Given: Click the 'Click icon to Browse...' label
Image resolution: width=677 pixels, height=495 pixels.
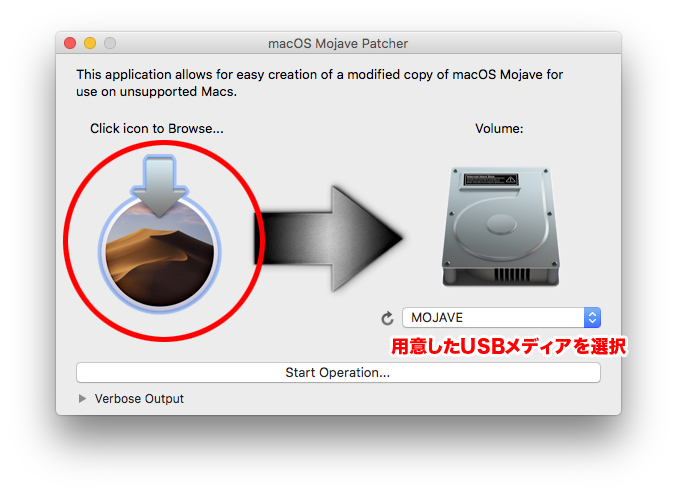Looking at the screenshot, I should pyautogui.click(x=157, y=129).
